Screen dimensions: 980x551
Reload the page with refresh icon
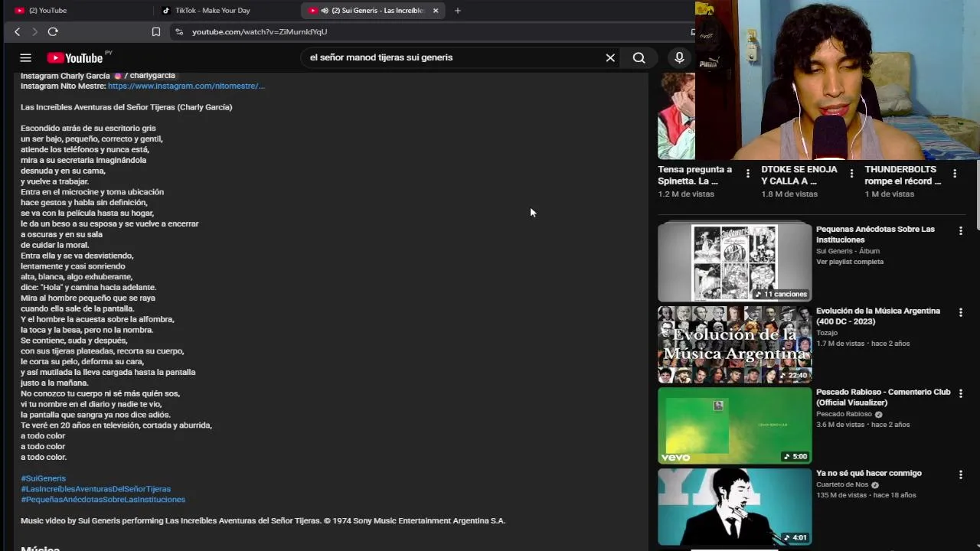[x=53, y=31]
